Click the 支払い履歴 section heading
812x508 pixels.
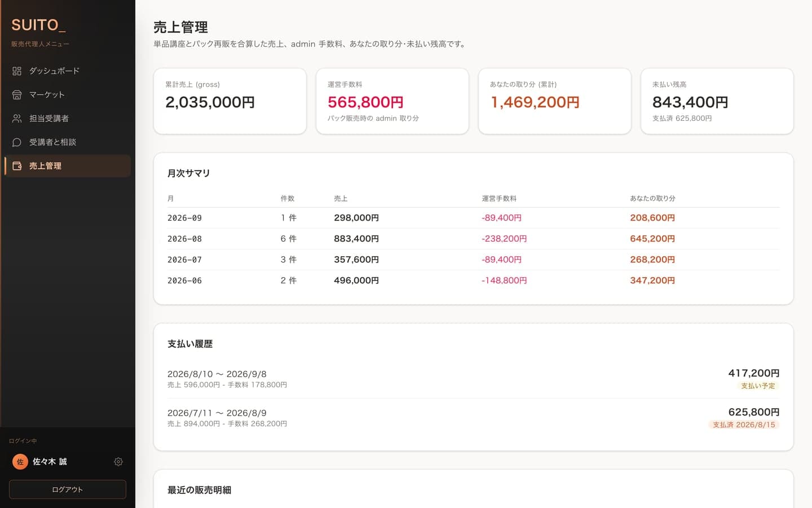(190, 344)
